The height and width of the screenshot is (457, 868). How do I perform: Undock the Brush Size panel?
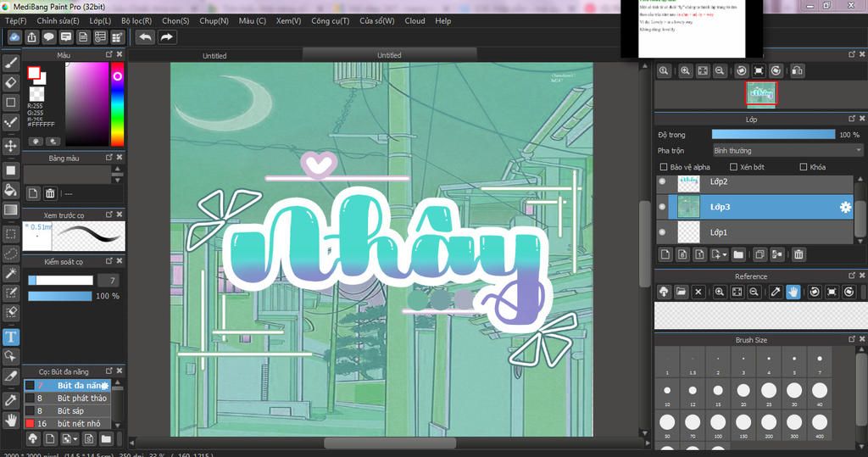pyautogui.click(x=852, y=339)
